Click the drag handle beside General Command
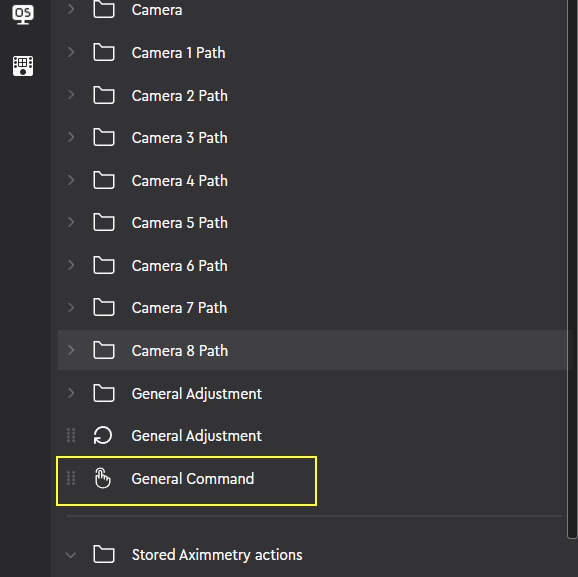This screenshot has height=577, width=578. 71,478
